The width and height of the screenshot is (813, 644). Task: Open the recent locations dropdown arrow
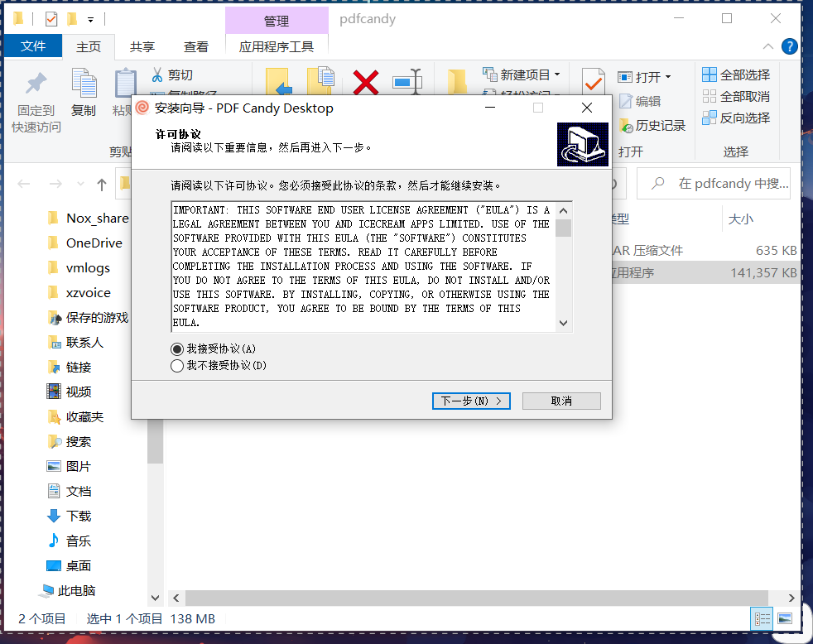[80, 184]
